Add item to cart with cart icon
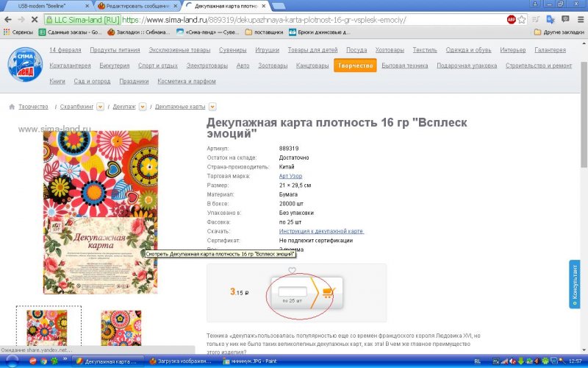 coord(328,292)
